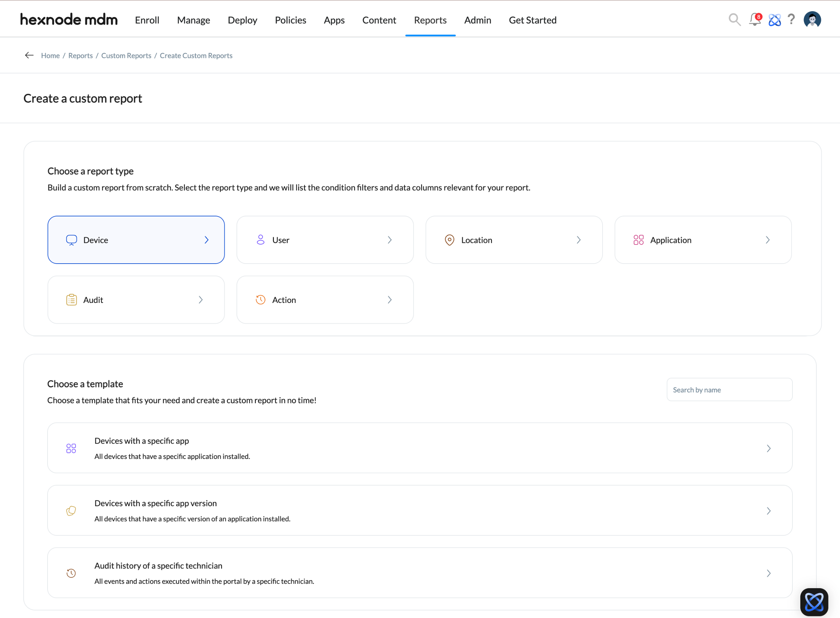This screenshot has width=840, height=618.
Task: Expand the Location report type chevron
Action: (x=579, y=240)
